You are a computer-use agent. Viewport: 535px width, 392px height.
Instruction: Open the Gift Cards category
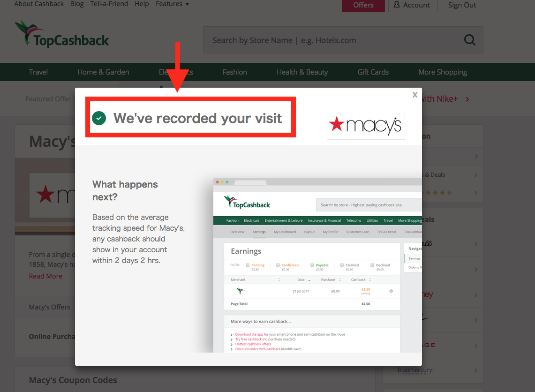[x=373, y=72]
